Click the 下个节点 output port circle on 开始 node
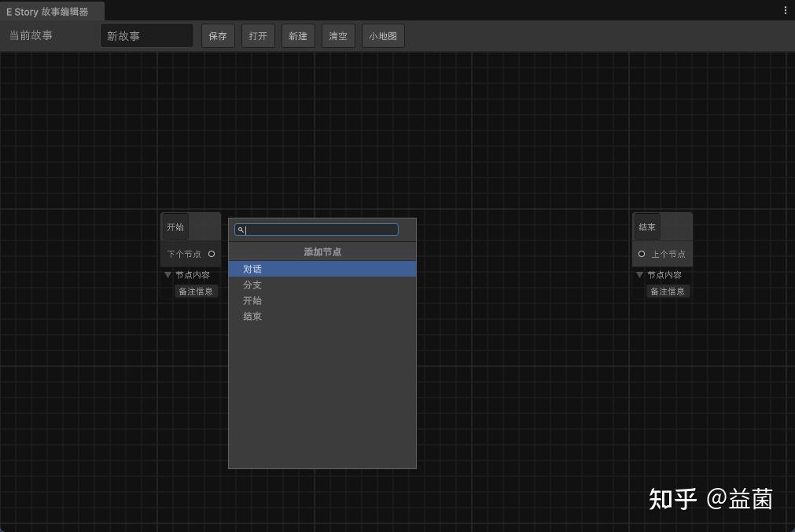 coord(211,254)
